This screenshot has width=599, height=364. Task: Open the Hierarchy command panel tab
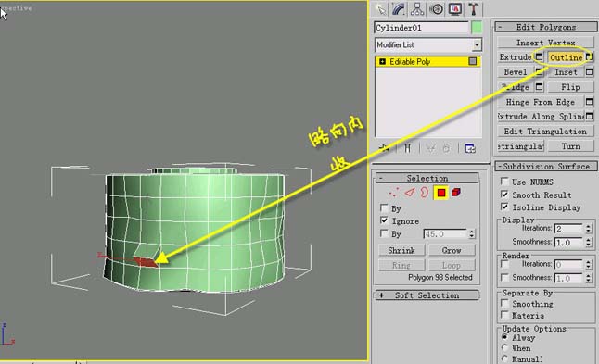417,8
